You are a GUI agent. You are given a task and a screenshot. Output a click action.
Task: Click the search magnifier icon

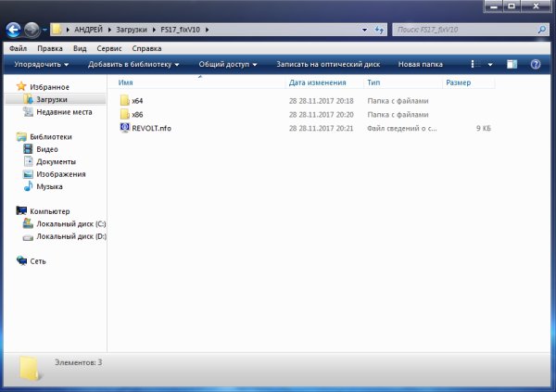pyautogui.click(x=541, y=30)
